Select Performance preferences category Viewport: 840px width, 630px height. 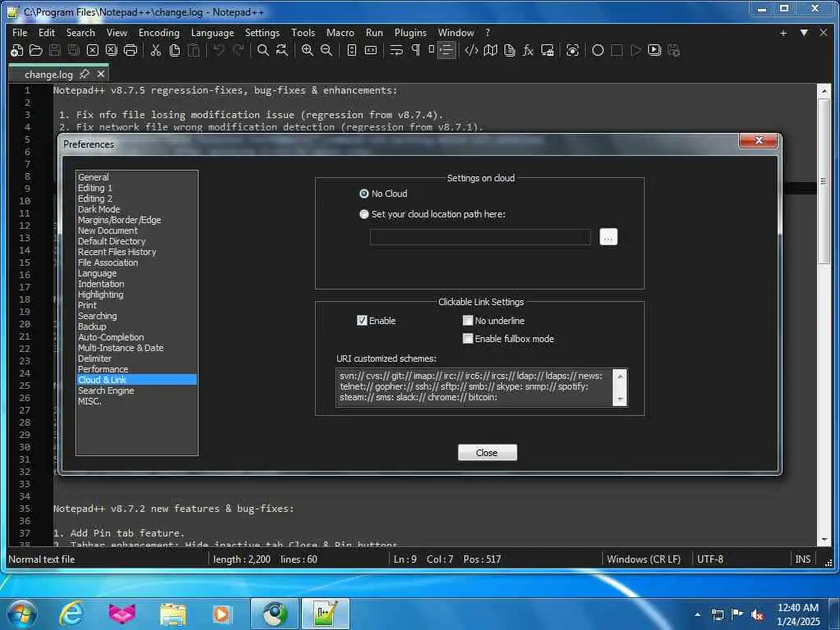pos(103,369)
